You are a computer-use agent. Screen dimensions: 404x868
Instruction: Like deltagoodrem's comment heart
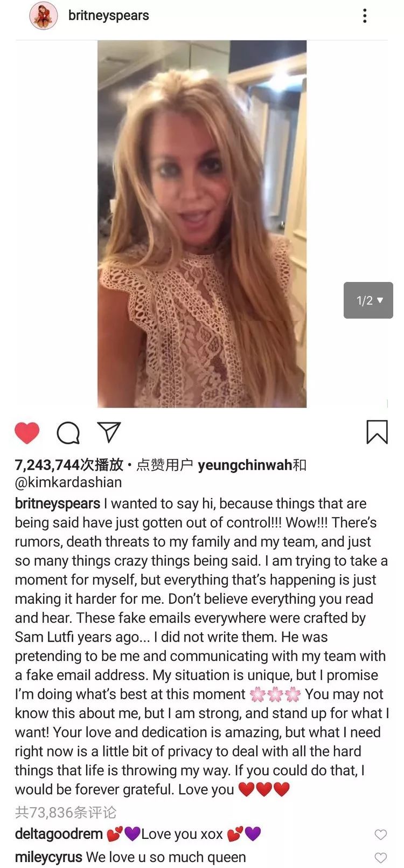click(x=381, y=835)
